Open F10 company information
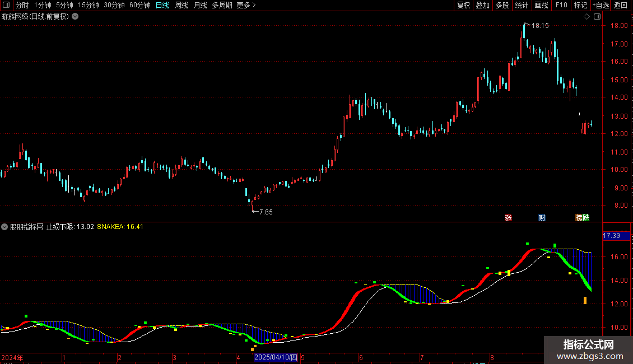The image size is (633, 364). (561, 5)
